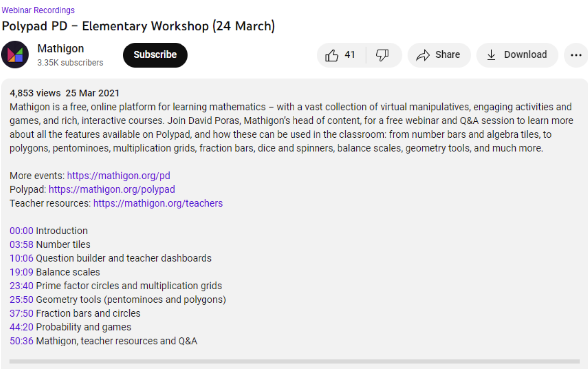
Task: Open the mathigon.org/teachers link
Action: click(158, 203)
